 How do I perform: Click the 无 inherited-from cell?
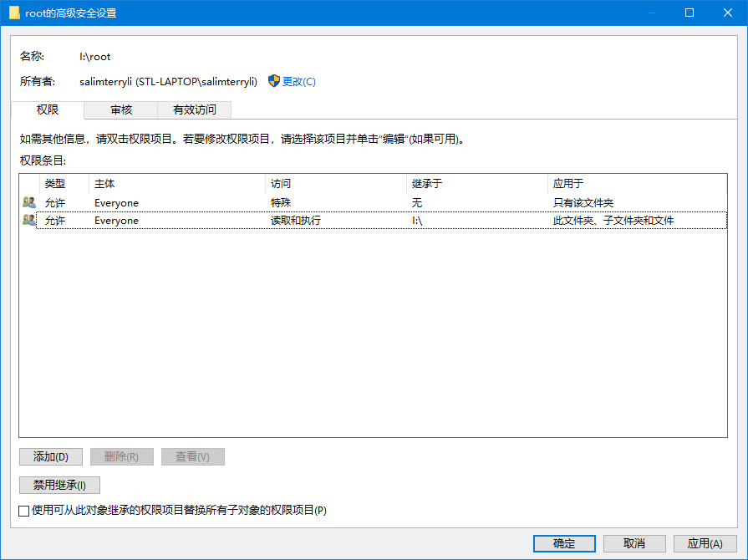(x=417, y=203)
